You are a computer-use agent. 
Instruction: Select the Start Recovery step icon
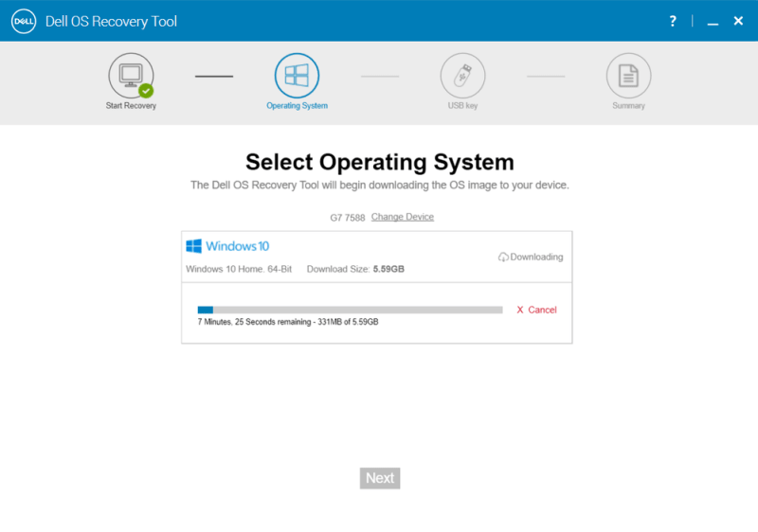click(131, 76)
